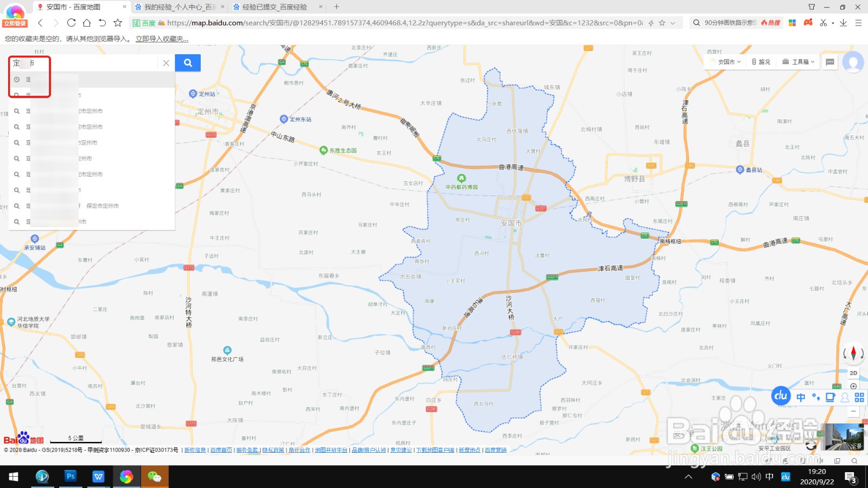Viewport: 868px width, 488px height.
Task: Show hidden system tray icons
Action: (688, 477)
